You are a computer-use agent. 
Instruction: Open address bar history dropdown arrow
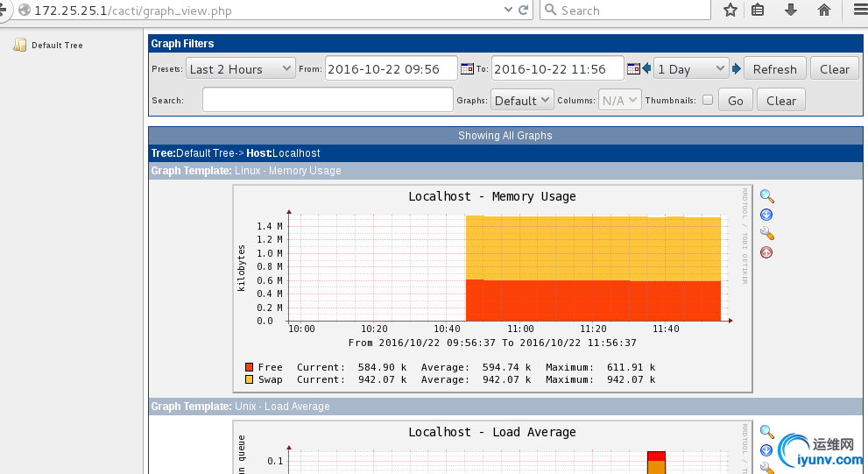(508, 10)
